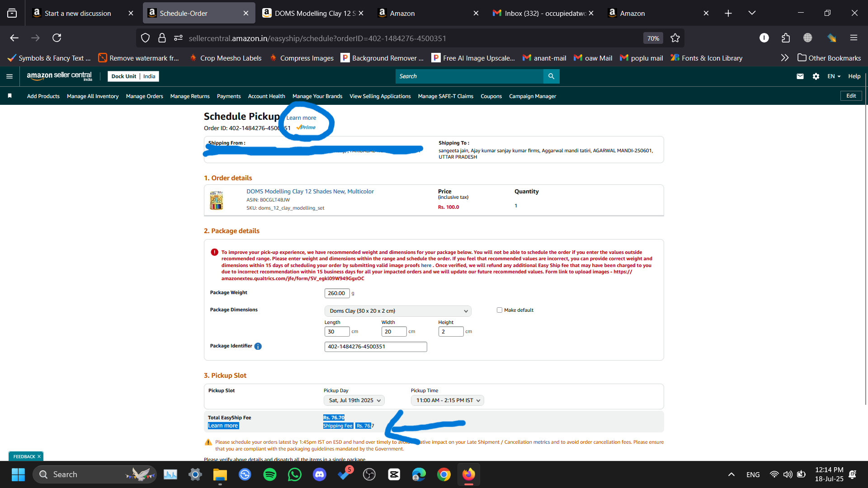This screenshot has height=488, width=868.
Task: Click the Dock Unit India account switcher
Action: pos(133,76)
